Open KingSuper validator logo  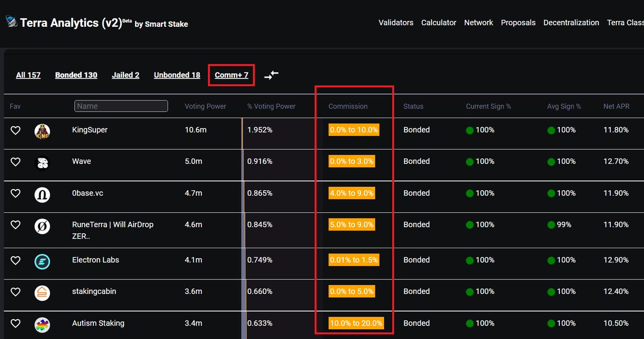click(42, 131)
